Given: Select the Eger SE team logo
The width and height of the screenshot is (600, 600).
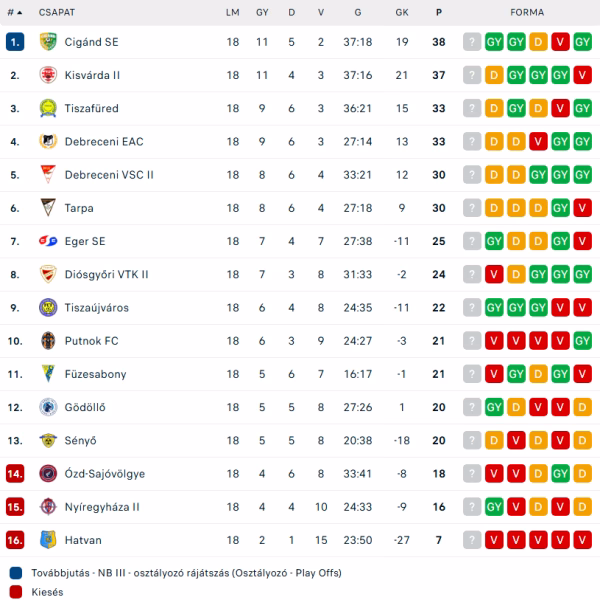Looking at the screenshot, I should coord(47,241).
